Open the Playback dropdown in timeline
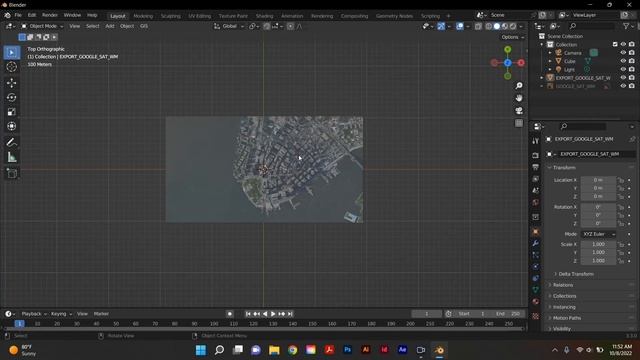The height and width of the screenshot is (360, 640). [33, 314]
